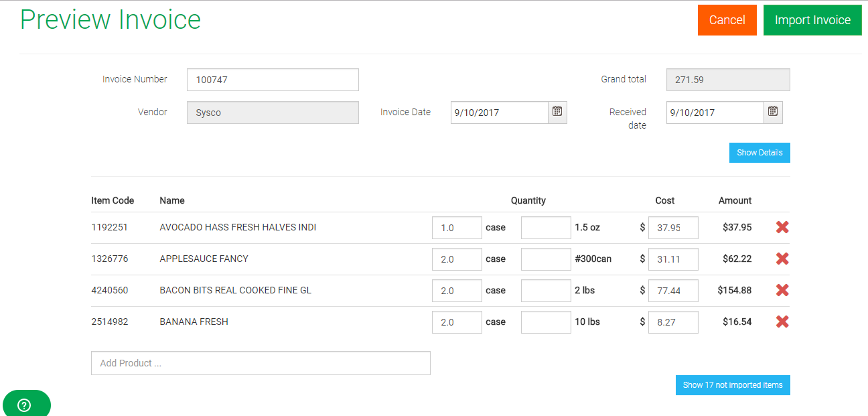Edit the applesauce cost field 31.11

pyautogui.click(x=673, y=259)
